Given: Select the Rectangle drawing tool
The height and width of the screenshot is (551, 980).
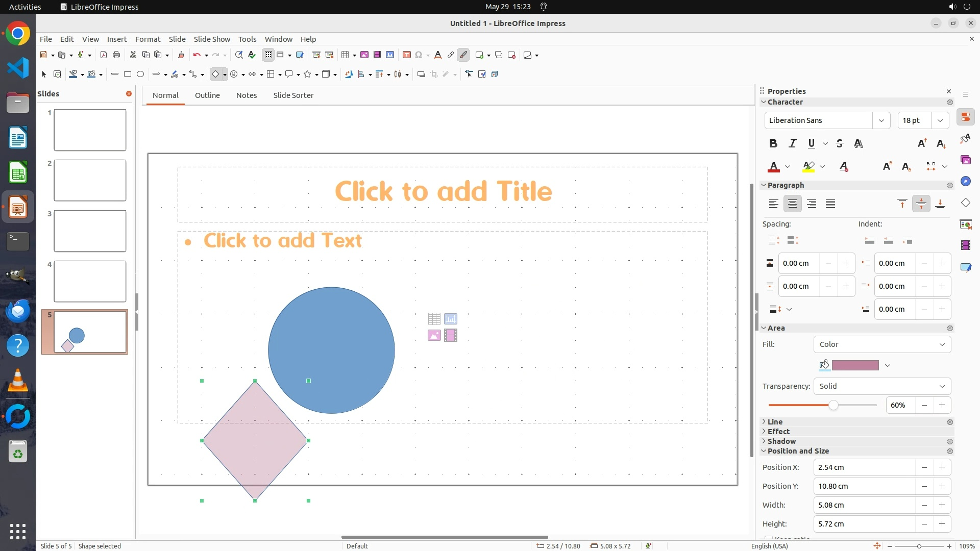Looking at the screenshot, I should [x=128, y=74].
